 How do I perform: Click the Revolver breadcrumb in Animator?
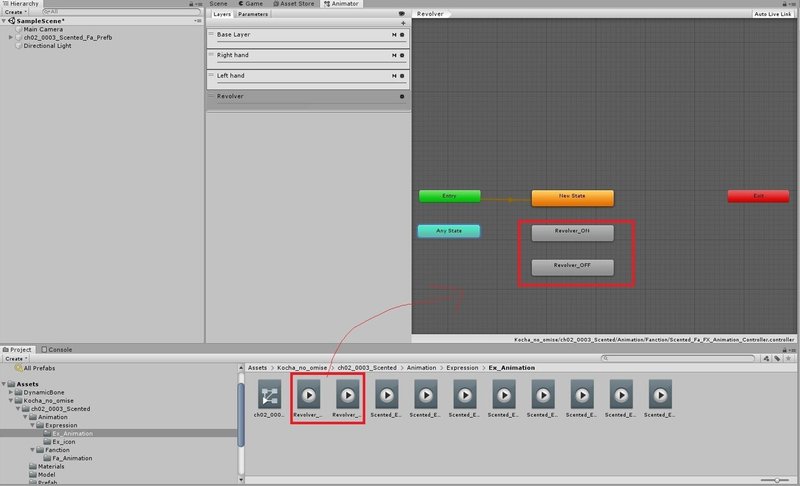click(x=431, y=14)
